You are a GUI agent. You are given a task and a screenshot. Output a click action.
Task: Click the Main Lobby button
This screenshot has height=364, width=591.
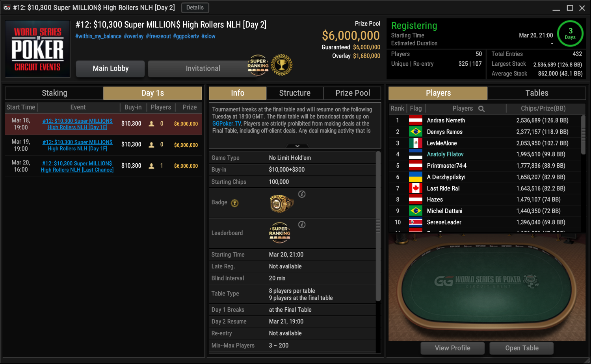(x=111, y=68)
